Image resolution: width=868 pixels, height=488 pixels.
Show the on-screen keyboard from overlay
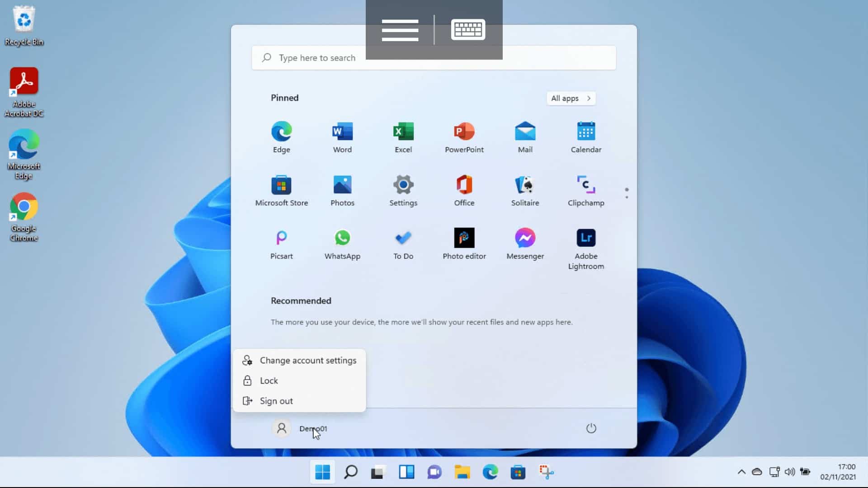(468, 30)
